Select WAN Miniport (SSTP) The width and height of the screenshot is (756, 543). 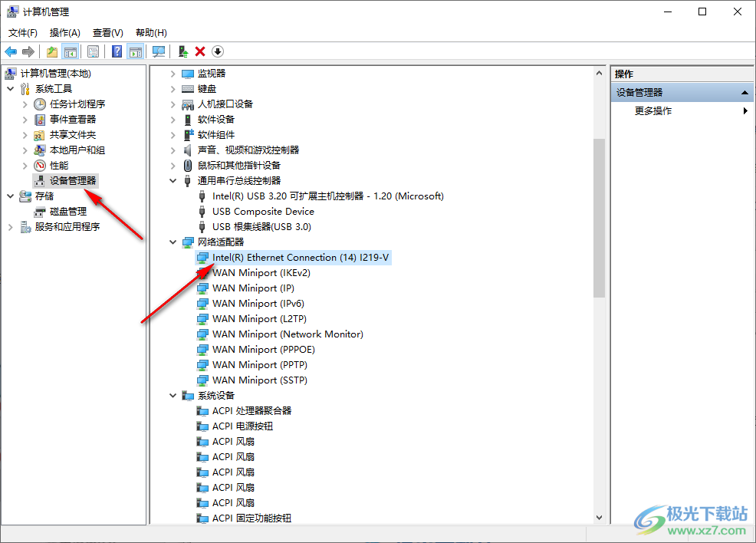260,380
